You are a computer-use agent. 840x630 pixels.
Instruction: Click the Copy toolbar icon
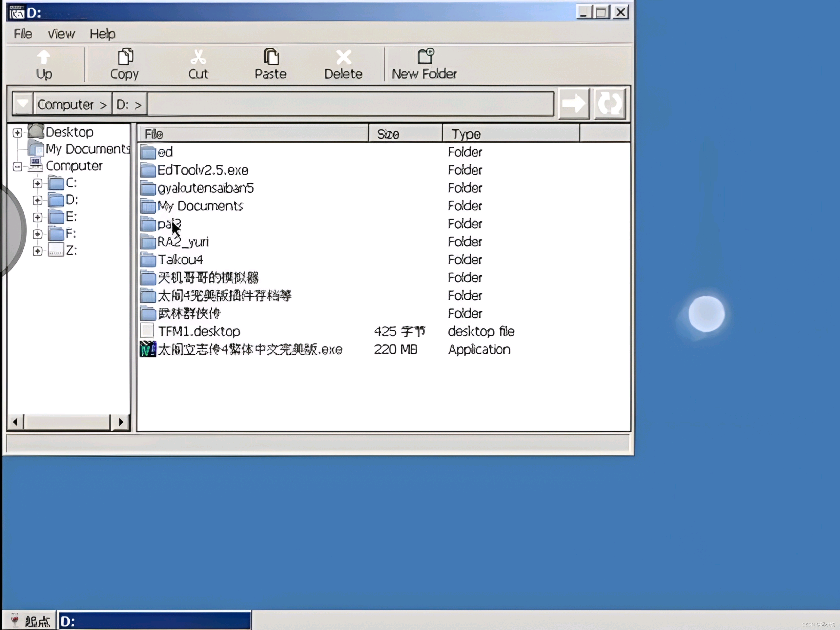click(125, 57)
